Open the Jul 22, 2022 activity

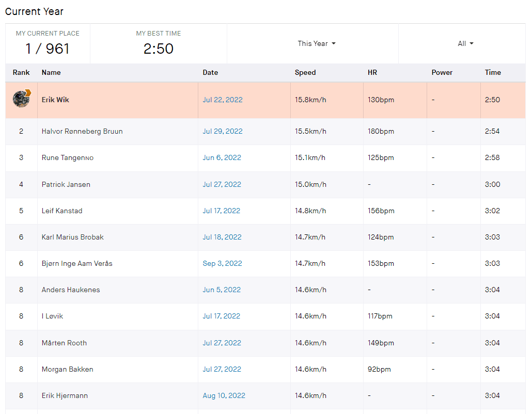click(x=222, y=100)
